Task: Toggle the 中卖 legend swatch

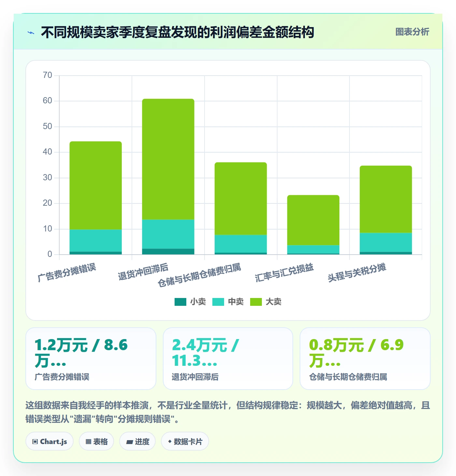Action: (x=218, y=302)
